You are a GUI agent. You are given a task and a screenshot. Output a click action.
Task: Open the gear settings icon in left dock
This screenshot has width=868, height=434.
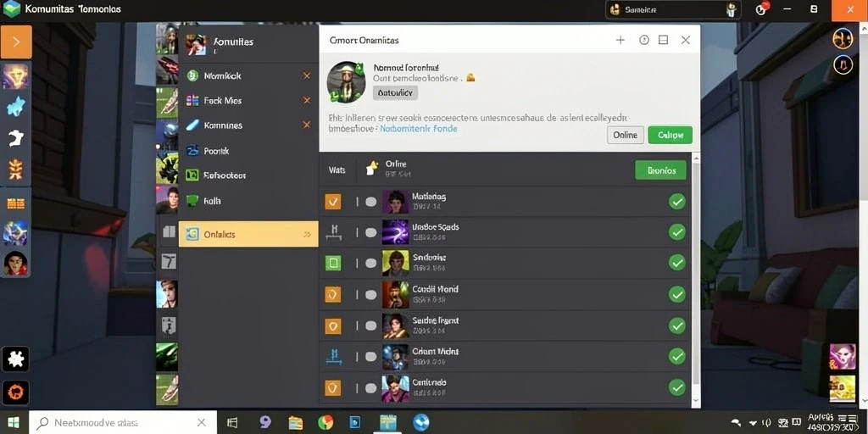point(15,359)
